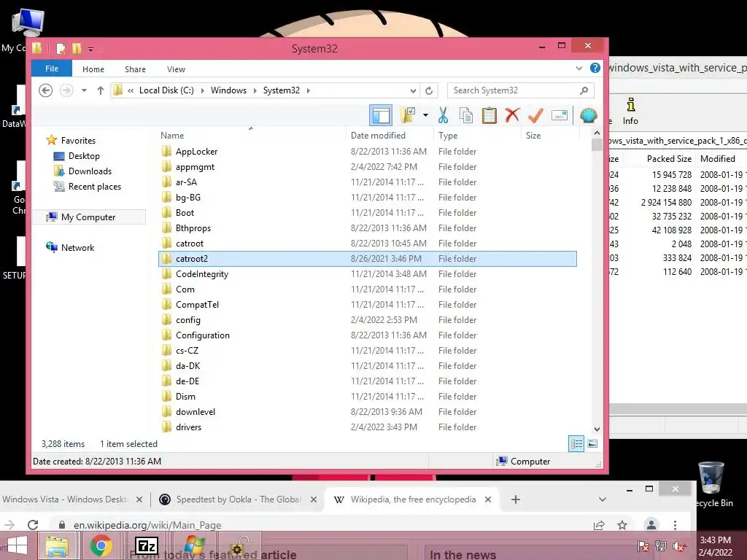Click the Favorites header in navigation pane
Image resolution: width=747 pixels, height=560 pixels.
78,141
